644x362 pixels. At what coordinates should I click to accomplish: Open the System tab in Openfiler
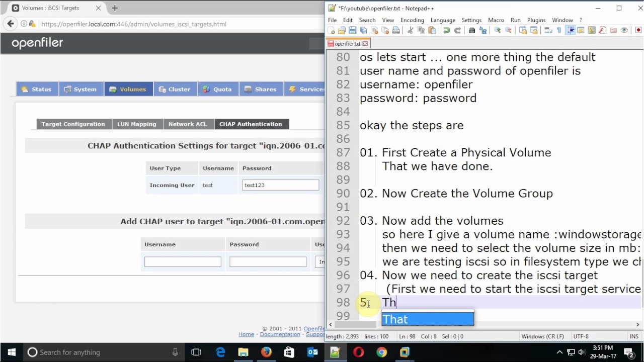coord(80,89)
